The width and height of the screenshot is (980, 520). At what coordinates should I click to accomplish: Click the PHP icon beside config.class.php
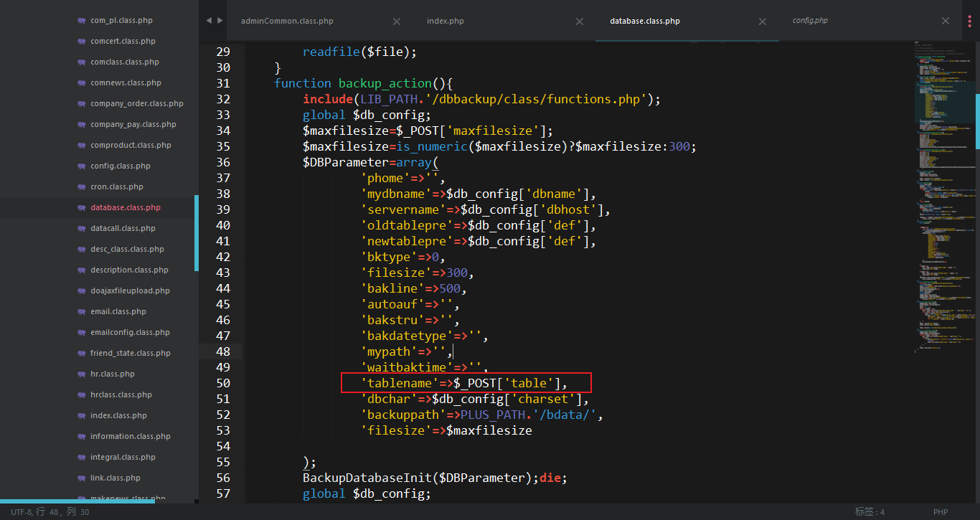click(81, 166)
